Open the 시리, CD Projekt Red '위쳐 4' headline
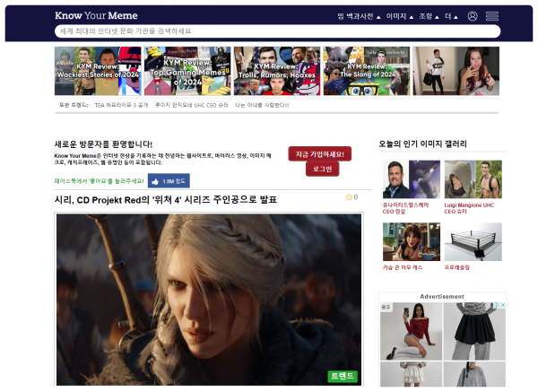Screen dimensions: 538x392 pos(166,200)
